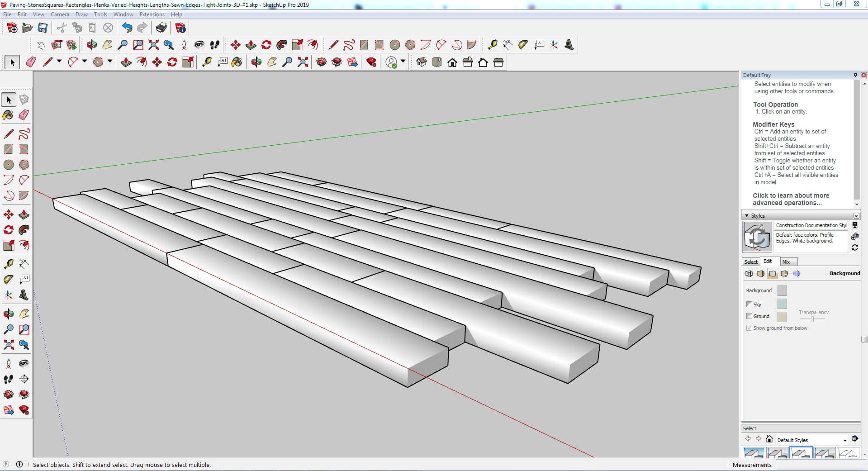Toggle Show ground from below checkbox

[x=749, y=328]
